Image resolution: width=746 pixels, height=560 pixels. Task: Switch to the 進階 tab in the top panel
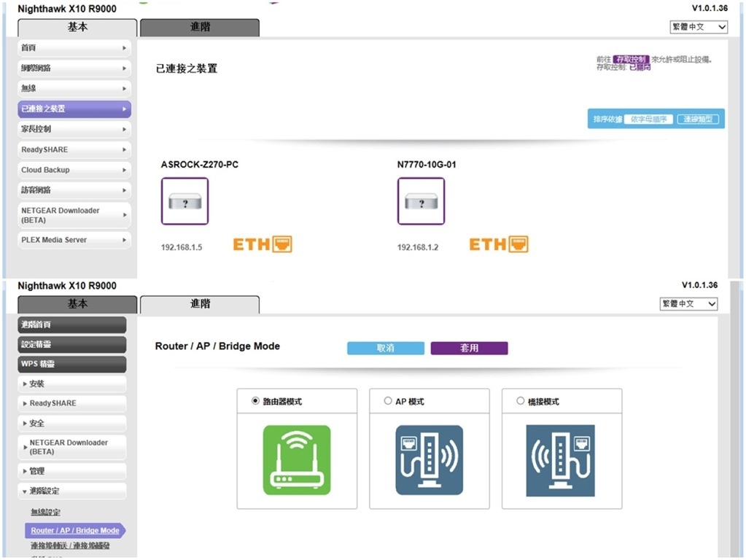pyautogui.click(x=200, y=28)
